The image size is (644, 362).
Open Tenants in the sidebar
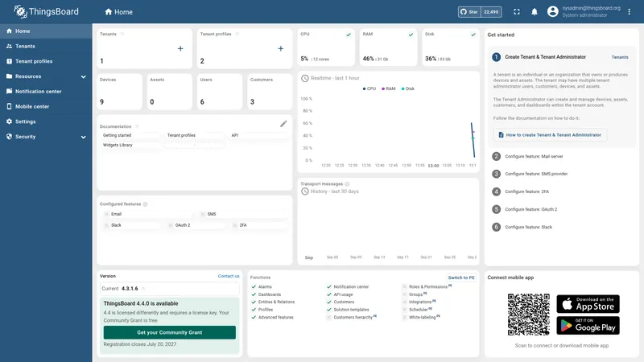coord(46,46)
